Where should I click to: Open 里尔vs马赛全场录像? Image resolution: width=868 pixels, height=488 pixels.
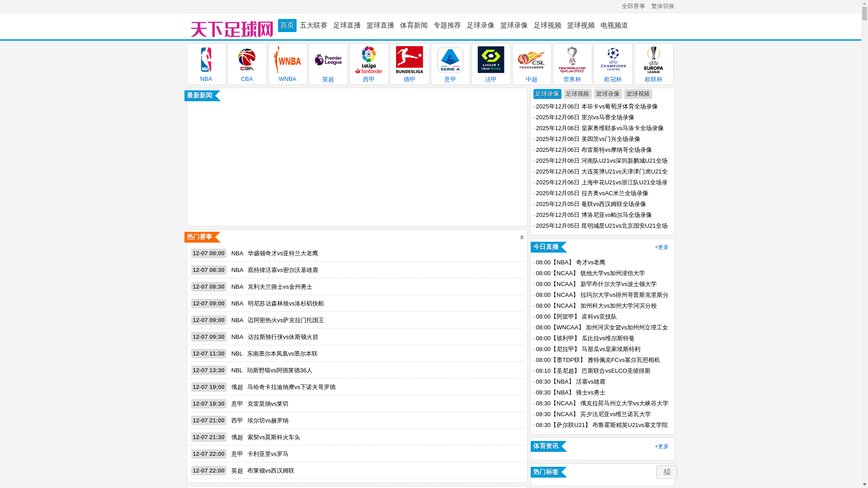coord(585,117)
